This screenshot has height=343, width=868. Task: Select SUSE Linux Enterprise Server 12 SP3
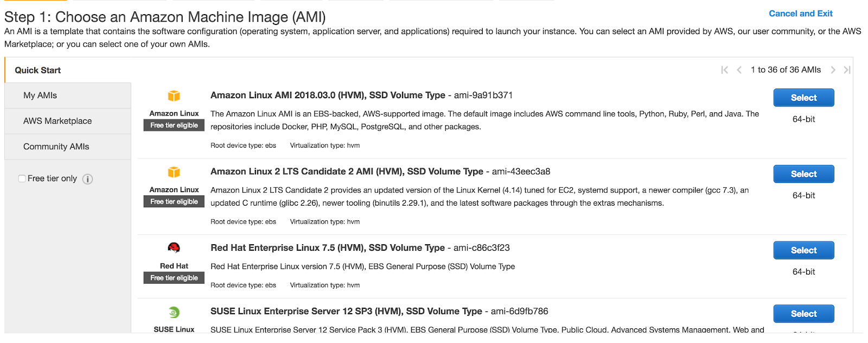pyautogui.click(x=803, y=314)
